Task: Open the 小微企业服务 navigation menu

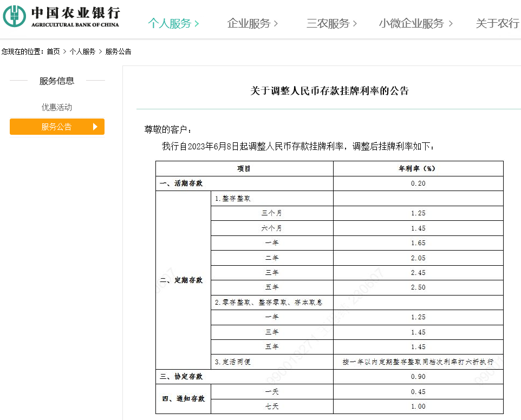Action: click(413, 24)
